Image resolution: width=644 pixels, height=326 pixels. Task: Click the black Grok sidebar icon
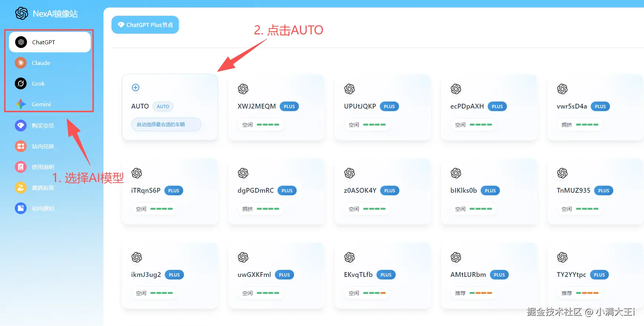[x=21, y=83]
